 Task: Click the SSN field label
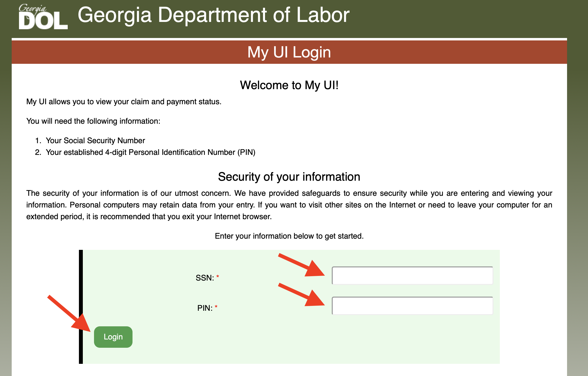tap(205, 278)
